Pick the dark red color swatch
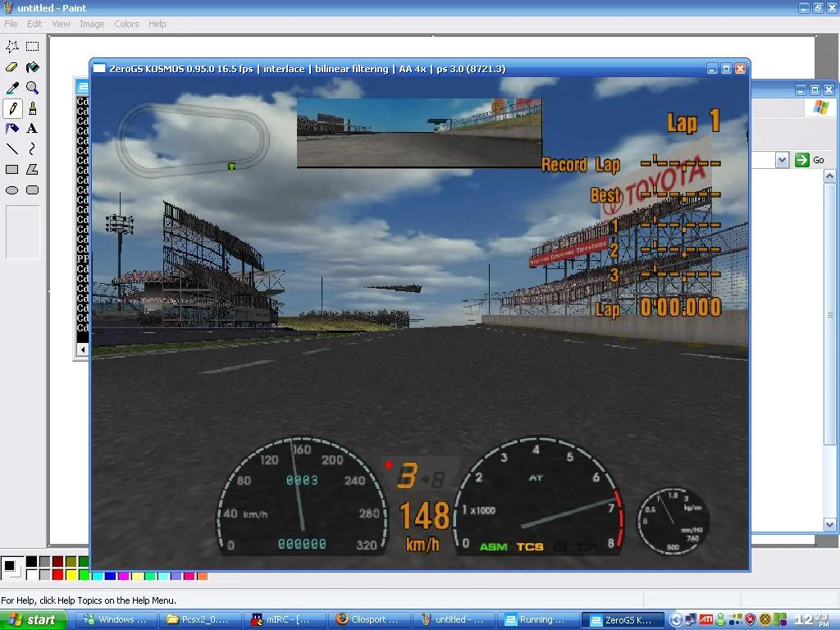The image size is (840, 630). (58, 561)
